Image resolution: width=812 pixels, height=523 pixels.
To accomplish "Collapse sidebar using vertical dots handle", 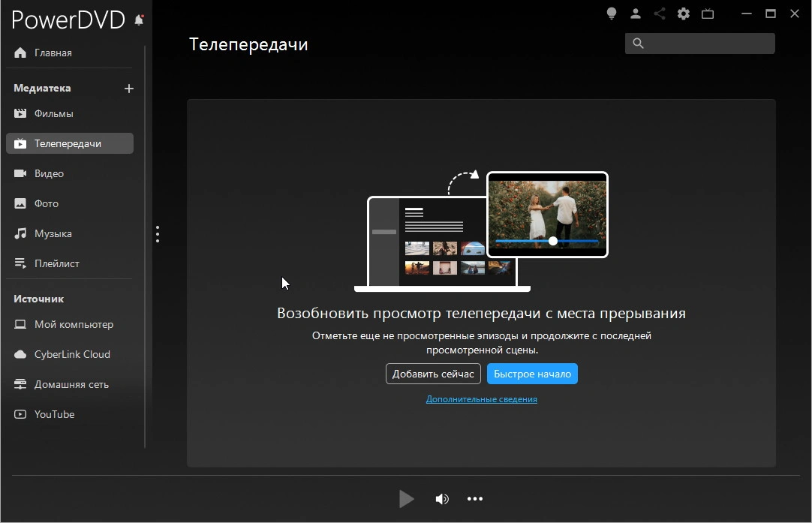I will [157, 234].
